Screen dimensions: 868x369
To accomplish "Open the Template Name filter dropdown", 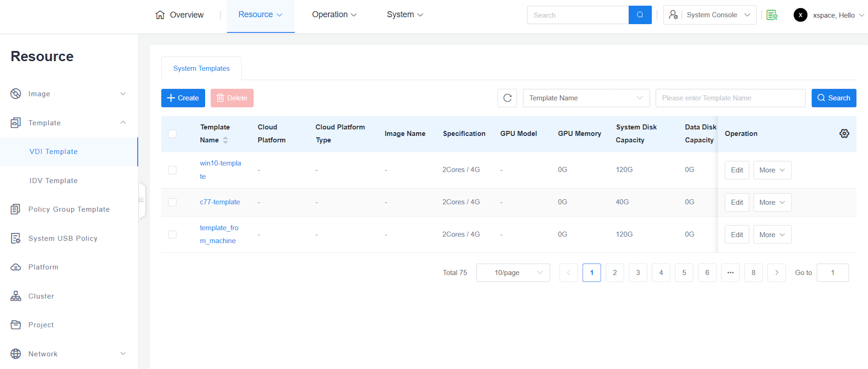I will pyautogui.click(x=586, y=98).
